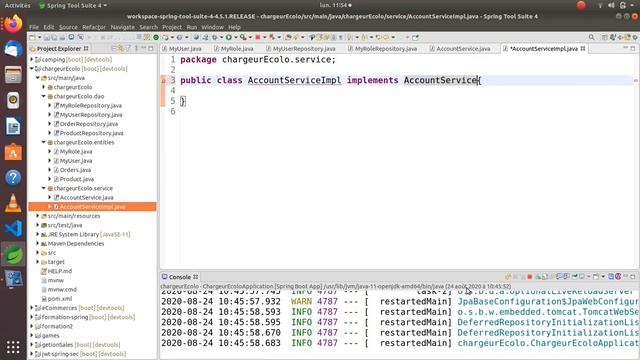Open the File menu
The height and width of the screenshot is (360, 640).
(34, 27)
